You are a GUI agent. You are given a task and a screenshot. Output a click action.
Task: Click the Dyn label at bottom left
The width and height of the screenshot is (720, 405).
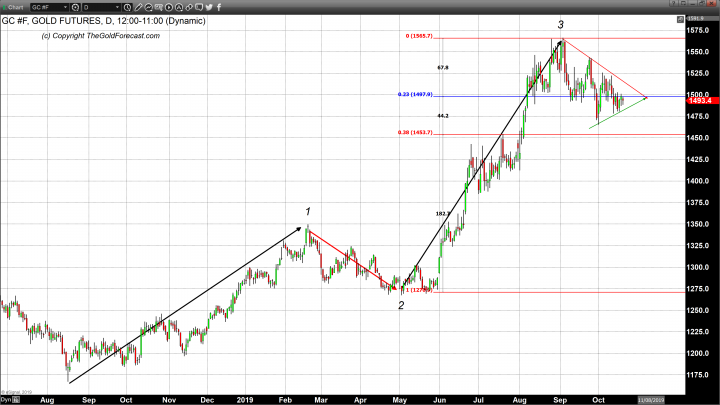tap(6, 400)
